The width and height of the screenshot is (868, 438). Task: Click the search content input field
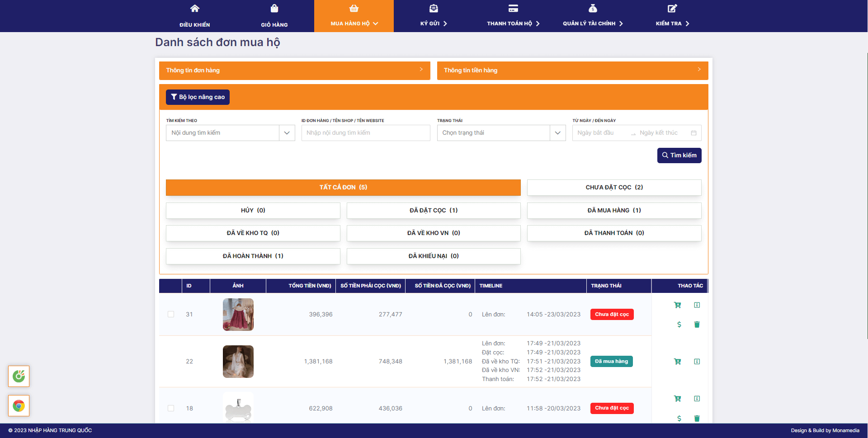pyautogui.click(x=365, y=133)
